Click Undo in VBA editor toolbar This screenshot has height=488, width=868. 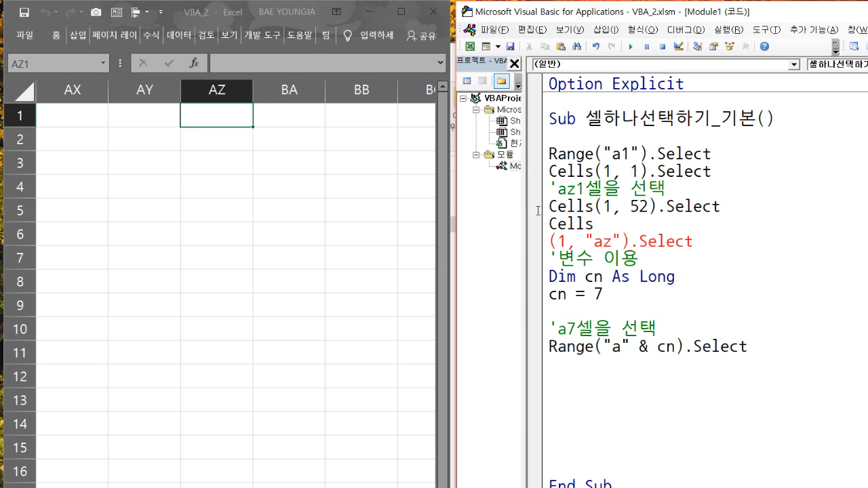596,47
